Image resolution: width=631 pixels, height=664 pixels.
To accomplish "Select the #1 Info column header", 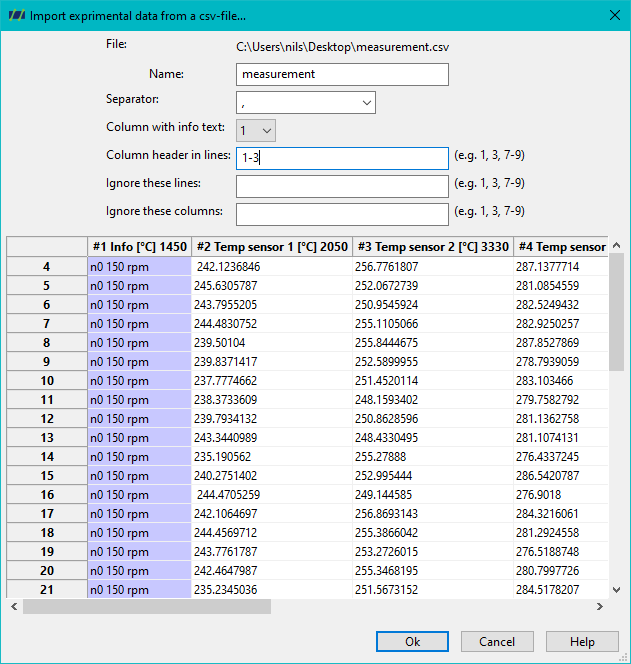I will (139, 246).
